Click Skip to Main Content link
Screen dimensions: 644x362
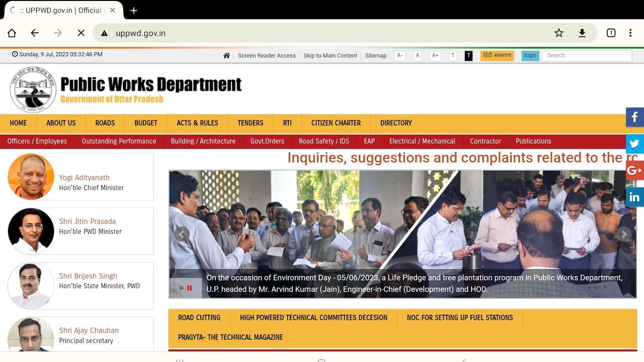coord(331,56)
